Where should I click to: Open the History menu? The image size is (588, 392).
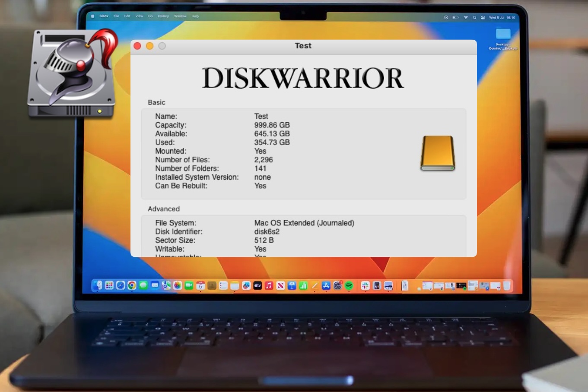[x=163, y=16]
